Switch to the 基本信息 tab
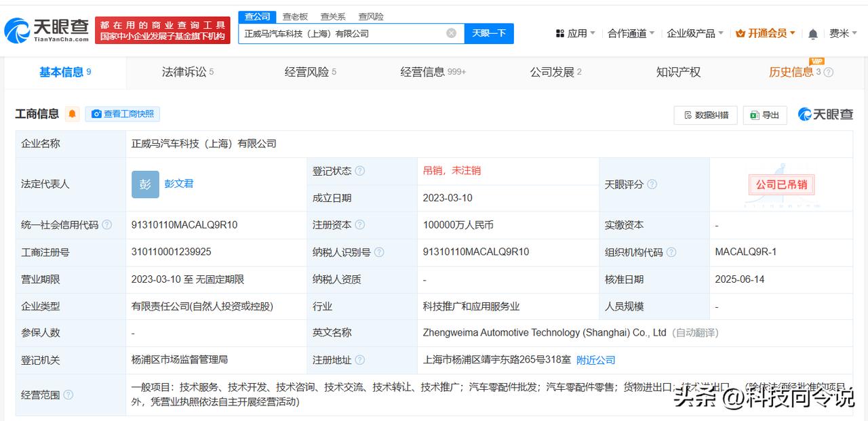Viewport: 868px width, 421px height. tap(65, 72)
